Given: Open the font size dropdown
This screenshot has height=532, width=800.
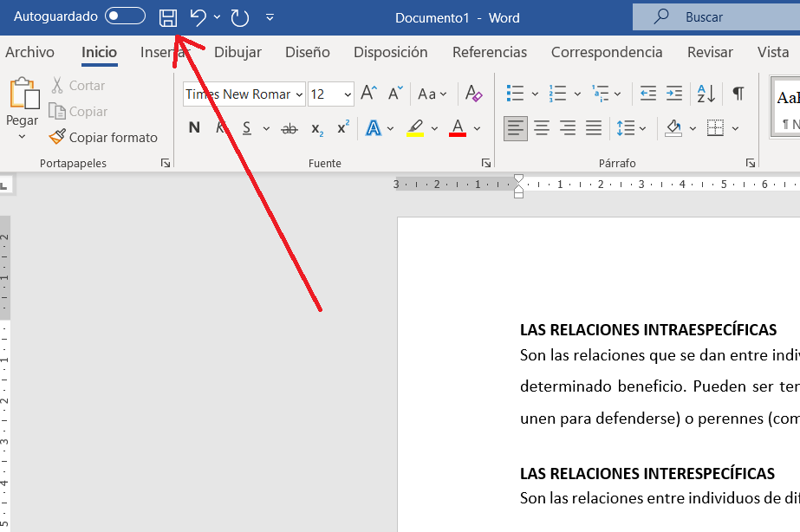Looking at the screenshot, I should pyautogui.click(x=348, y=94).
